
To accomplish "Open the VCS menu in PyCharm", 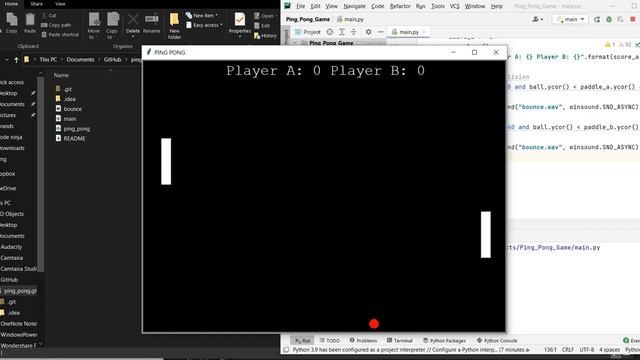I will 454,6.
